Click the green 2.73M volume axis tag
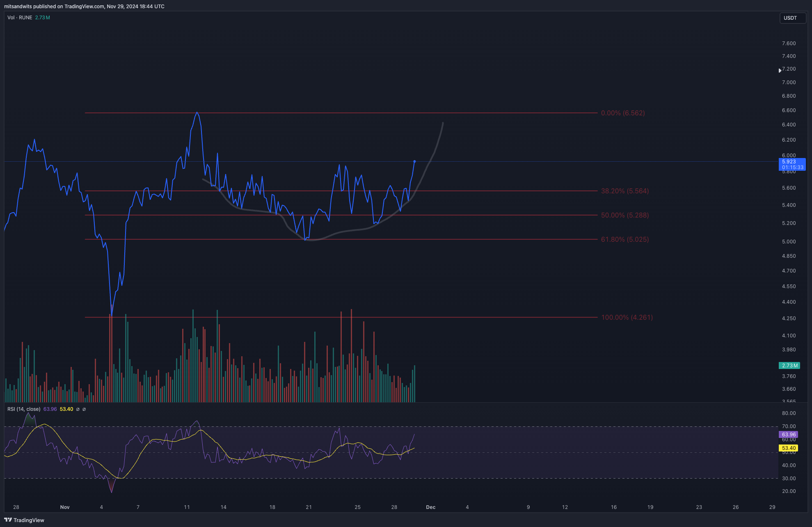 pos(789,365)
